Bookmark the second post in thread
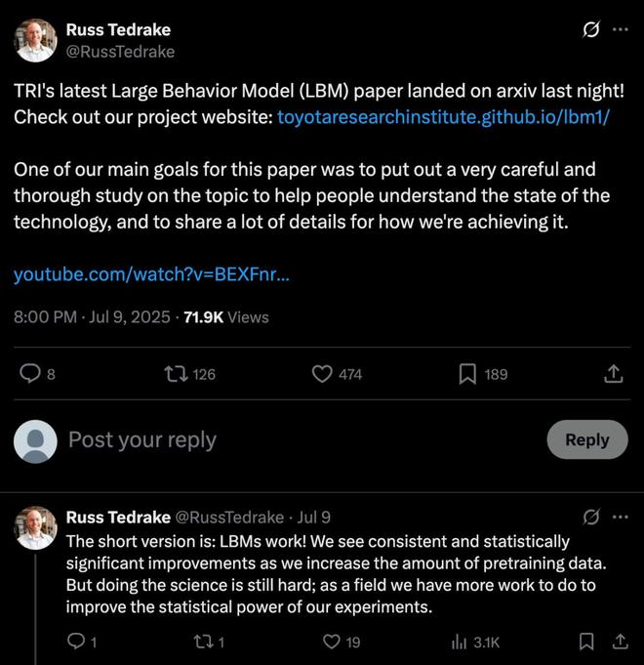This screenshot has height=665, width=644. (x=586, y=642)
